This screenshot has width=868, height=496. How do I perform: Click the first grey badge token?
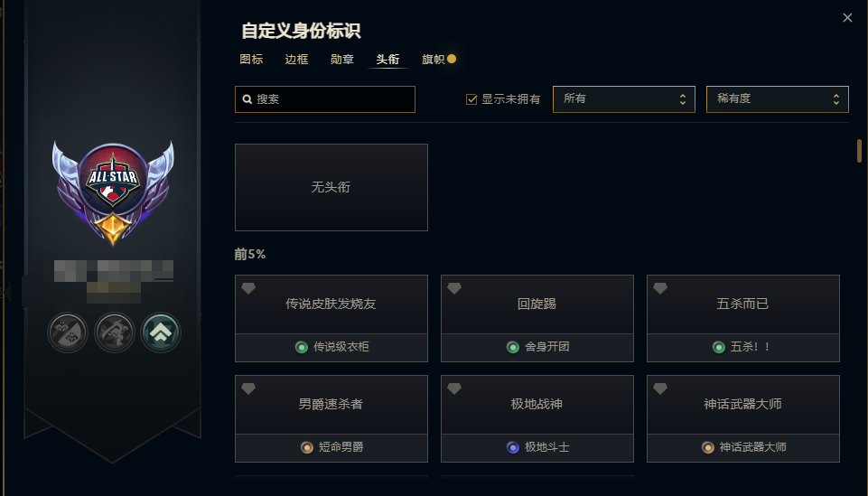pyautogui.click(x=68, y=333)
